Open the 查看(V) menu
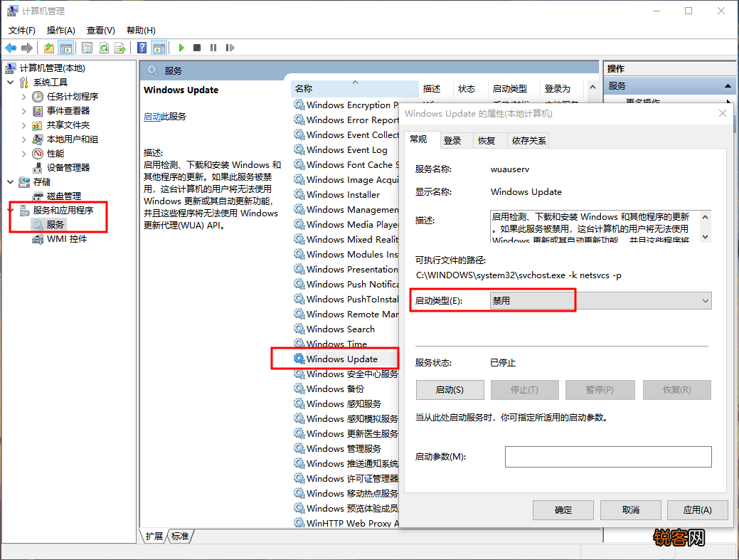Screen dimensions: 739x560 (101, 30)
